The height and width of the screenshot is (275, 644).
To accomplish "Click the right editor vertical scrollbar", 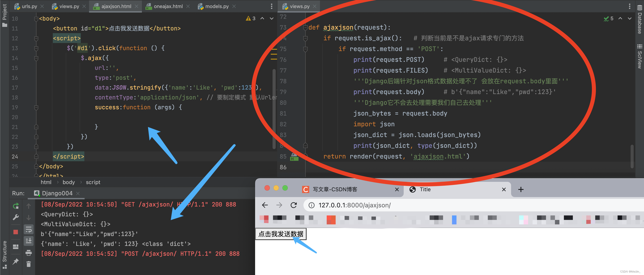I will click(632, 156).
